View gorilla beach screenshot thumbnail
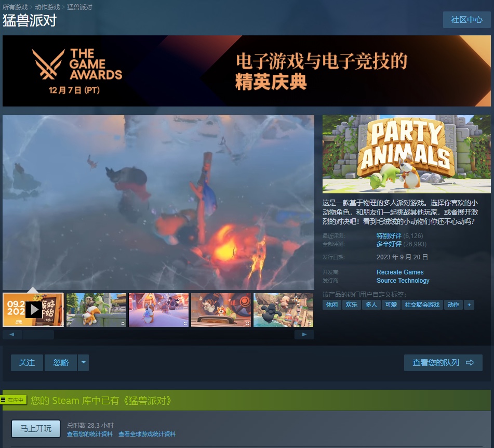The image size is (494, 448). point(283,310)
